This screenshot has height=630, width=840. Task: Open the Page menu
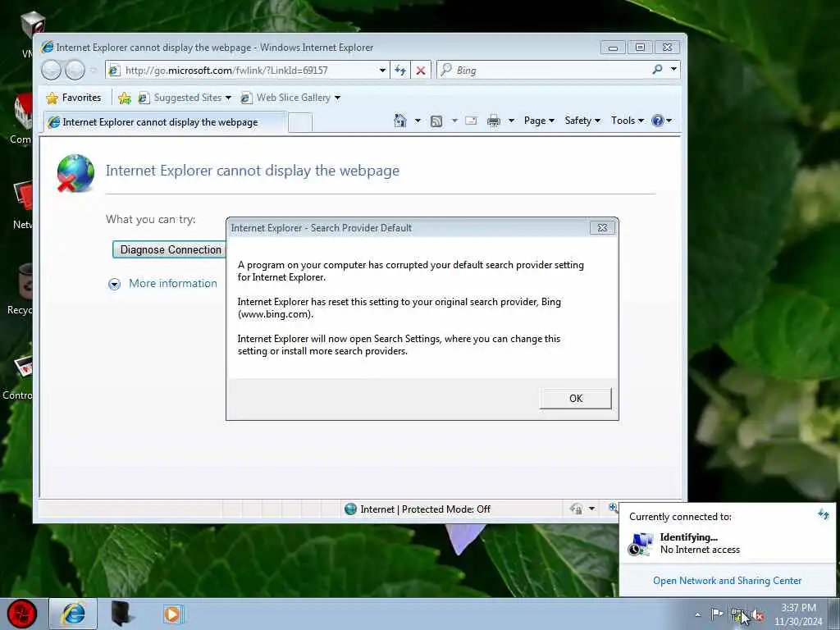(539, 121)
